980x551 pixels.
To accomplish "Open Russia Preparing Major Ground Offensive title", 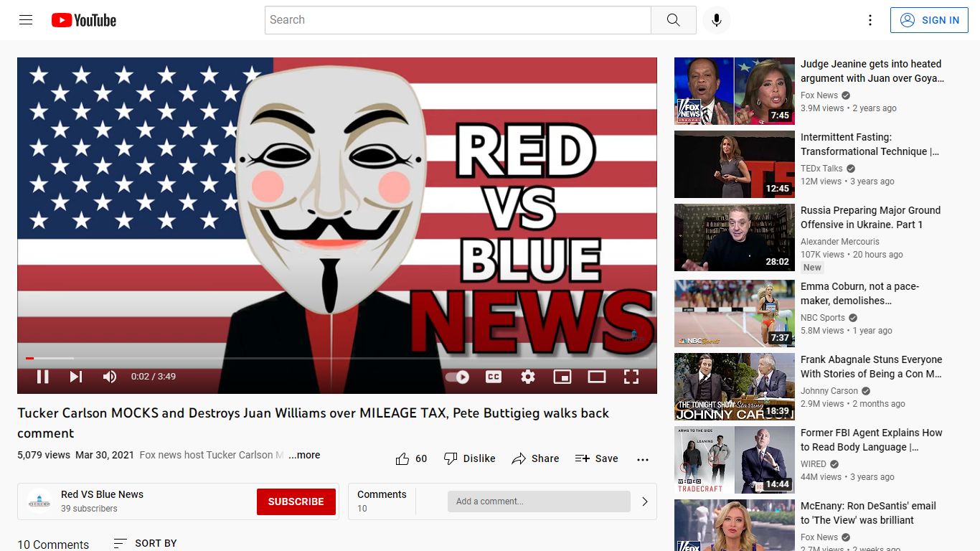I will (x=870, y=217).
